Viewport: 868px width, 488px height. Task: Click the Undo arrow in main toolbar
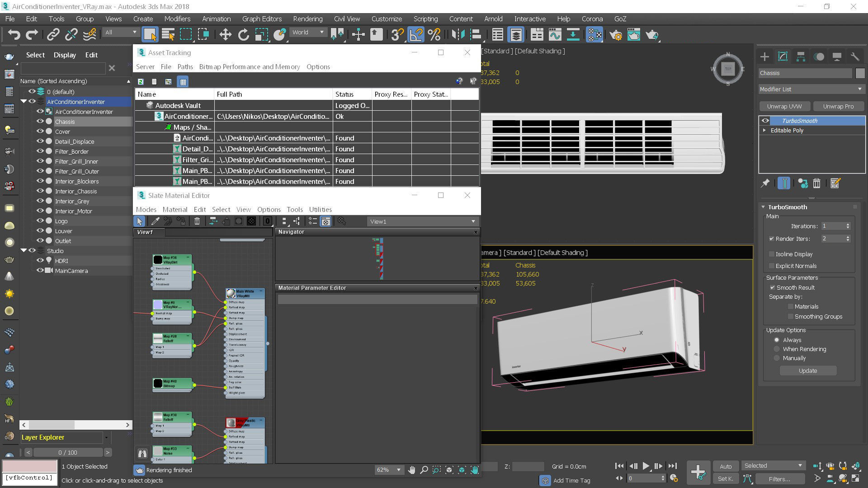[14, 35]
